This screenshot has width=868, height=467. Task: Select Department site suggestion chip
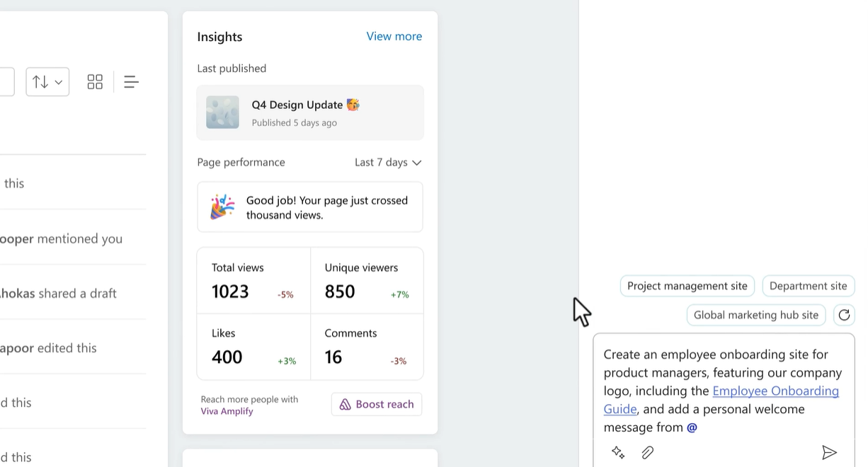pyautogui.click(x=808, y=286)
